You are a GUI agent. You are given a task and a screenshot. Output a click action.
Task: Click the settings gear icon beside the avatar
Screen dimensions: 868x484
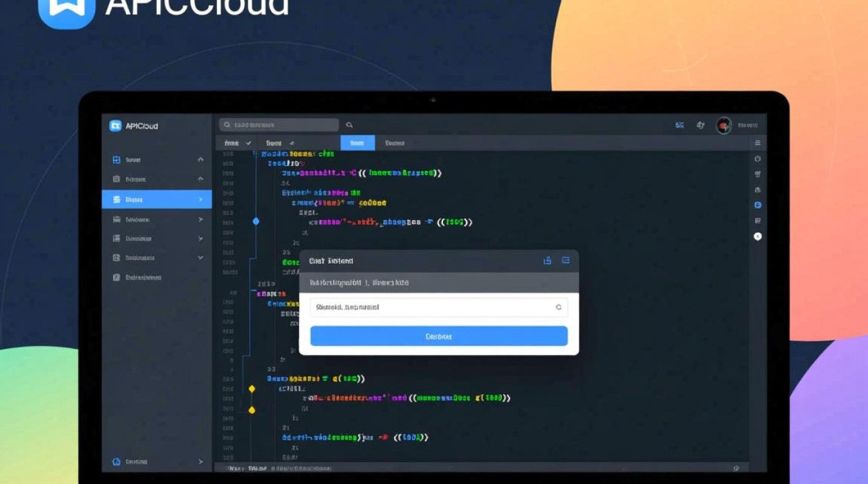701,125
